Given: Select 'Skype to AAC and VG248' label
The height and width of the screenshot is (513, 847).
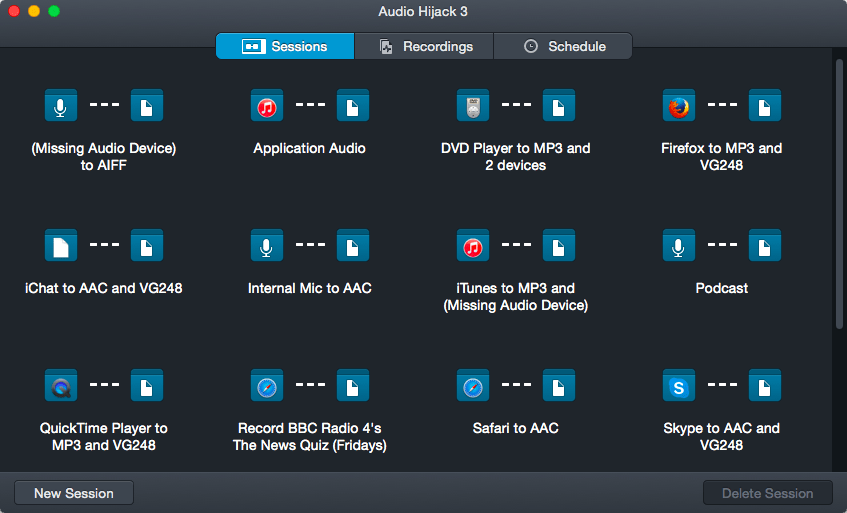Looking at the screenshot, I should pyautogui.click(x=722, y=436).
